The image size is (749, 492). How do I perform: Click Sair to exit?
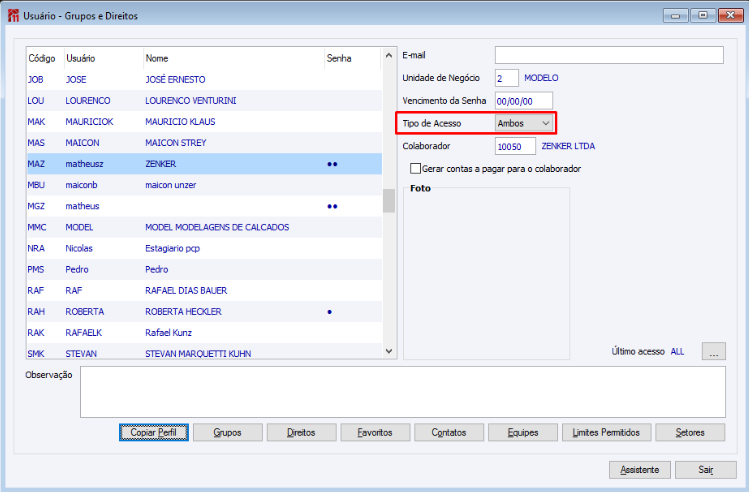point(706,470)
